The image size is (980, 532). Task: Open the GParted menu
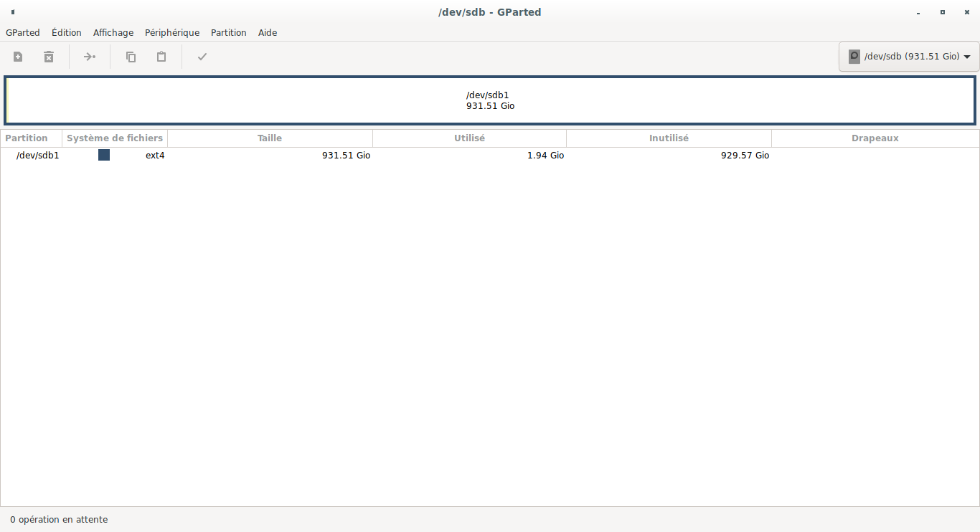[23, 32]
